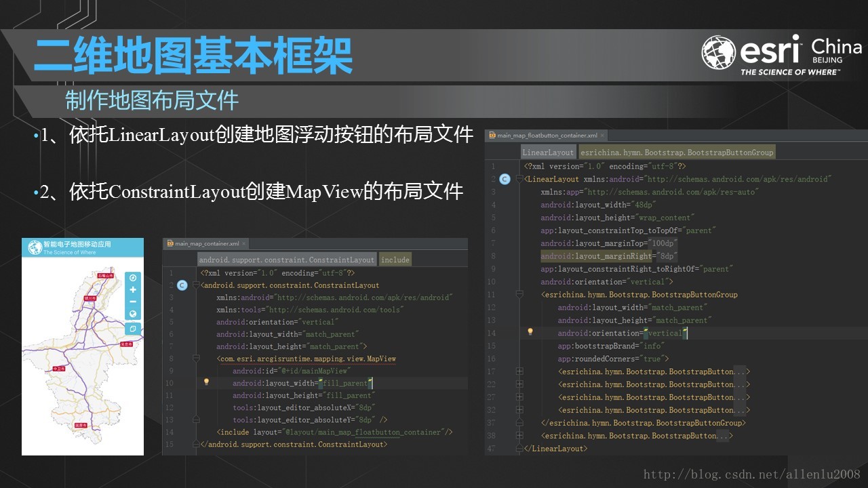
Task: Click the slide title 二维地图基本框架
Action: pos(193,56)
